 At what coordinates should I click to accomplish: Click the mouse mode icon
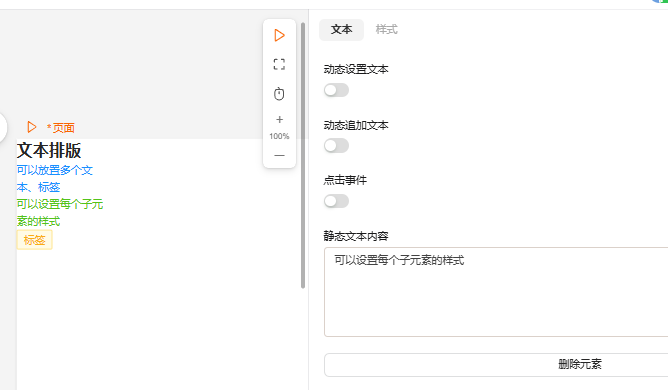[279, 93]
